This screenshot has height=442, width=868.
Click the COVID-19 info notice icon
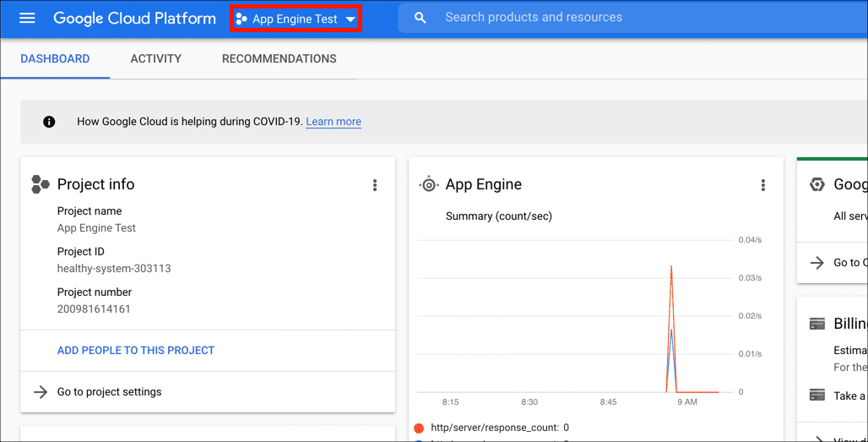(49, 122)
